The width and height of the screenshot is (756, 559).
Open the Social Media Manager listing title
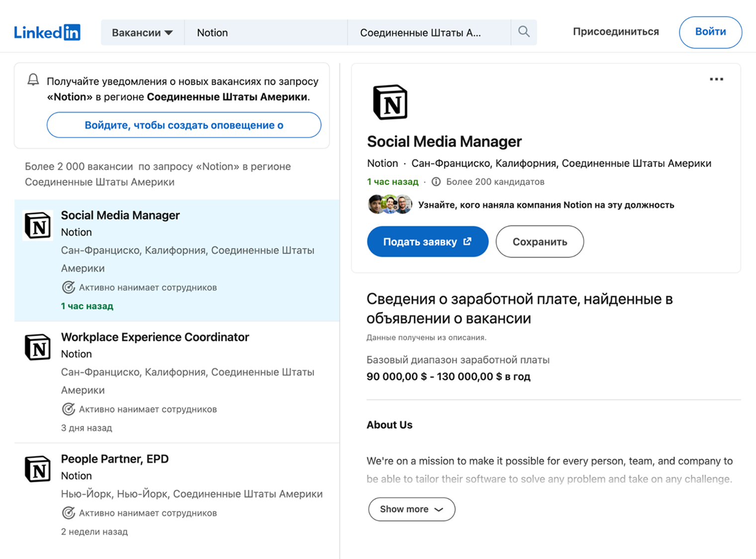pos(120,215)
